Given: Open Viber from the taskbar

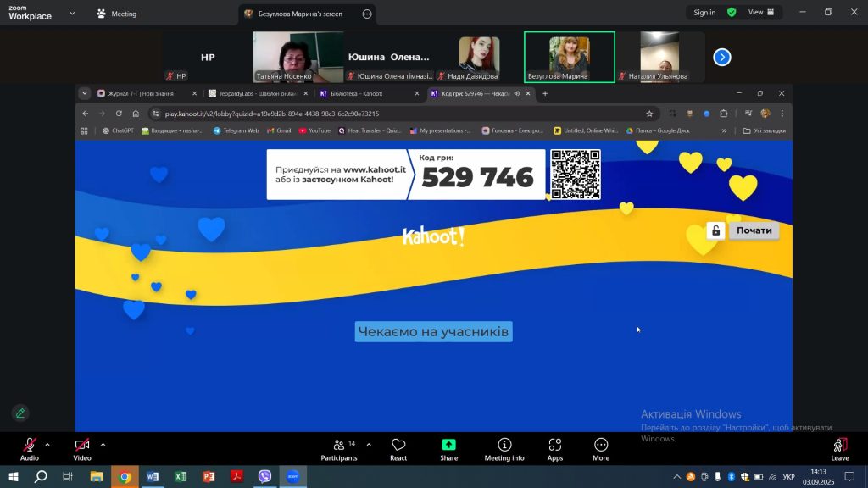Looking at the screenshot, I should pos(264,476).
